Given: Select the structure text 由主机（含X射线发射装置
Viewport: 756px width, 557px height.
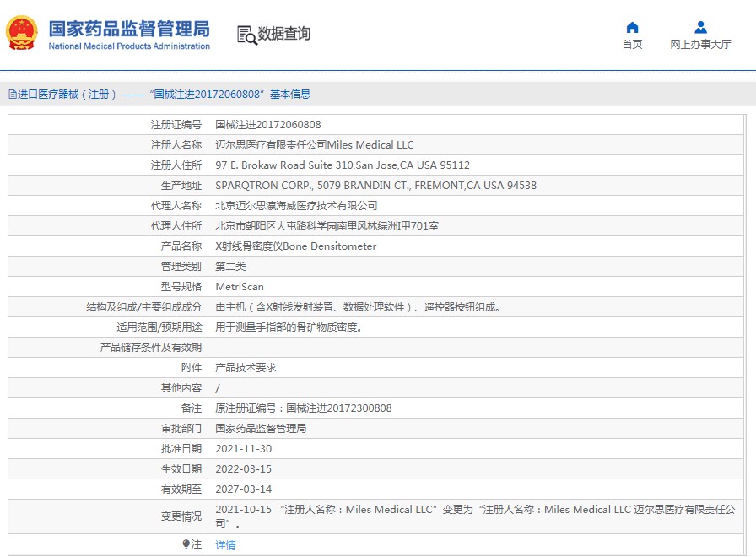Looking at the screenshot, I should click(357, 307).
